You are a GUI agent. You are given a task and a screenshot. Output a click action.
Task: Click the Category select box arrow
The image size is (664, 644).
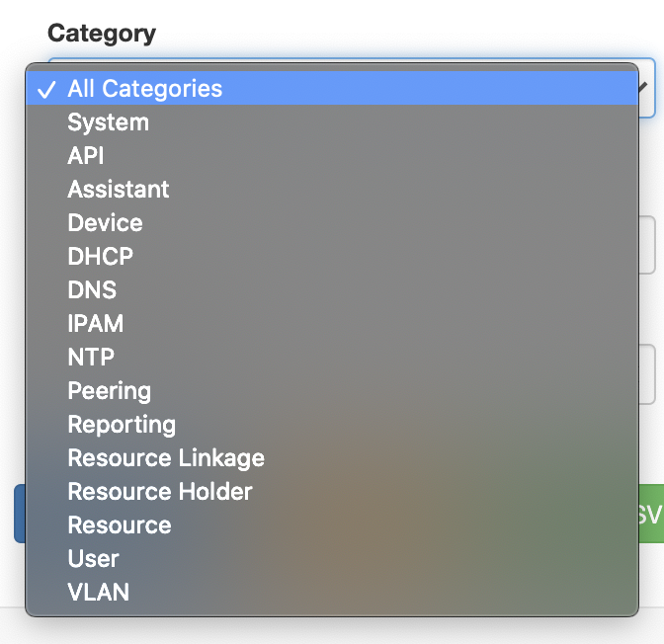645,87
